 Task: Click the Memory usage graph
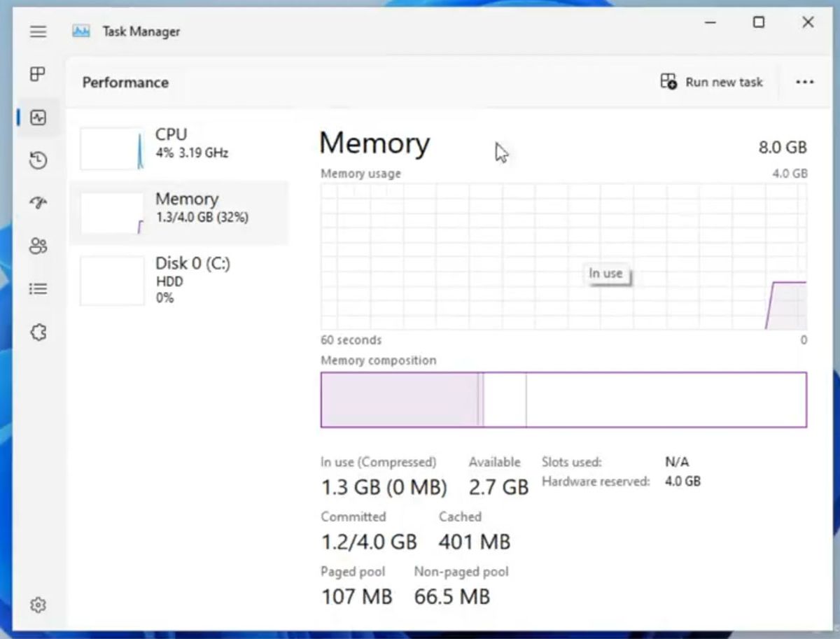pos(563,256)
